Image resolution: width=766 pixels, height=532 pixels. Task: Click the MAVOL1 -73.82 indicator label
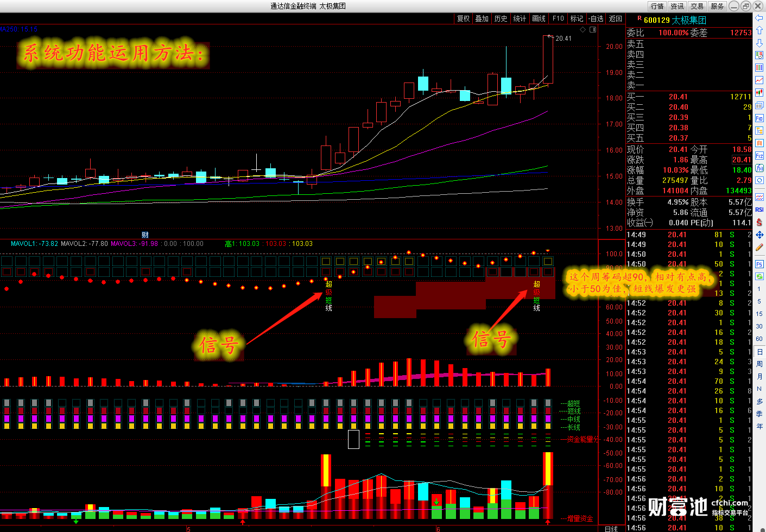coord(34,244)
